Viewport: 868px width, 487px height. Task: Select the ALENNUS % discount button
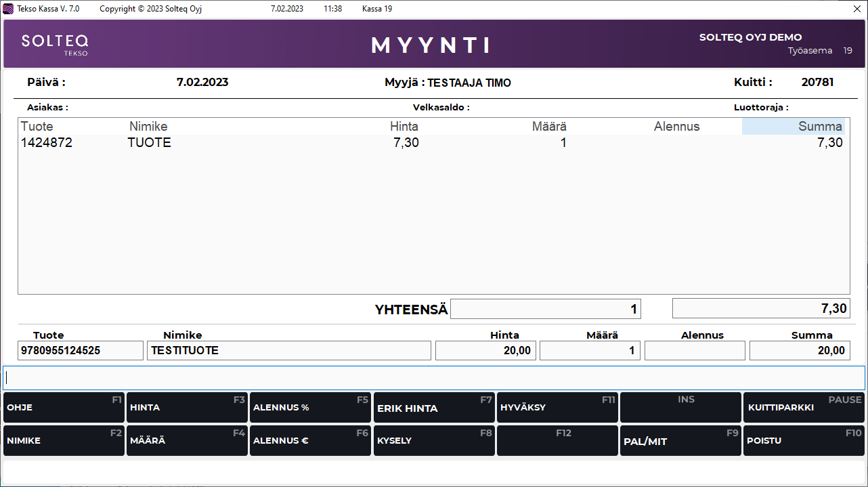point(309,408)
